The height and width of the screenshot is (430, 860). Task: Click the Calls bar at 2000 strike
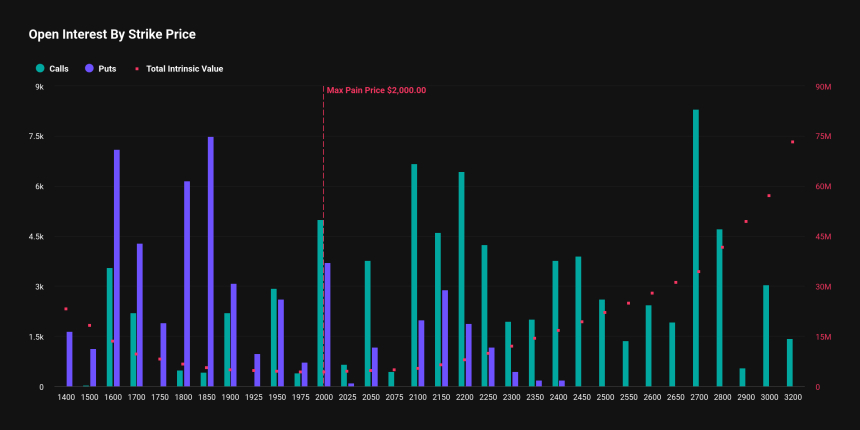pos(320,303)
